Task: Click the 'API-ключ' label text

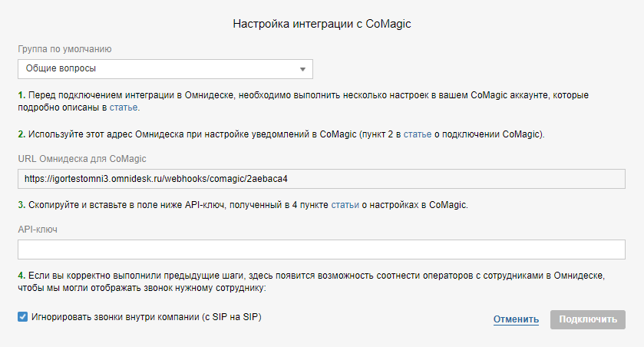Action: (38, 230)
